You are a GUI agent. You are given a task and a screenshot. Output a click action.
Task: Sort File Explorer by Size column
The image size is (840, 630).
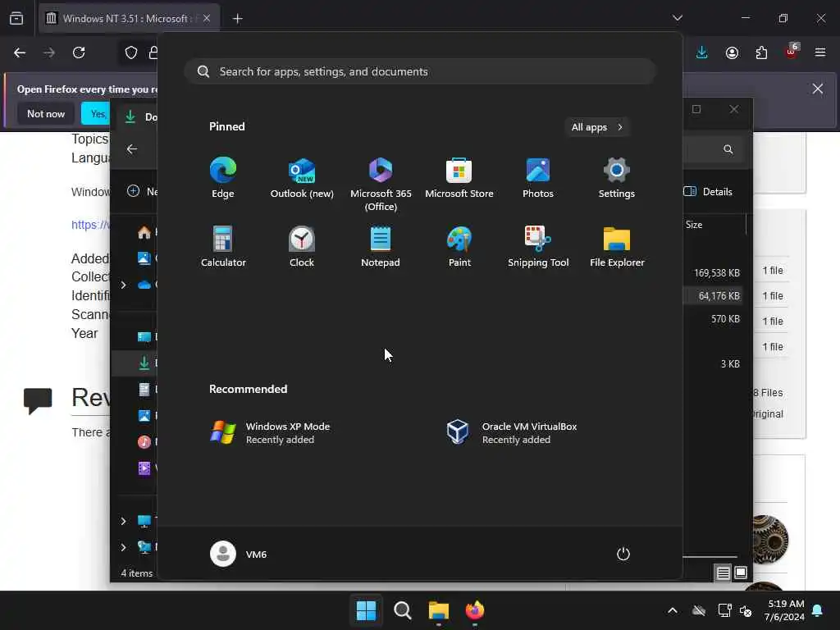coord(694,225)
